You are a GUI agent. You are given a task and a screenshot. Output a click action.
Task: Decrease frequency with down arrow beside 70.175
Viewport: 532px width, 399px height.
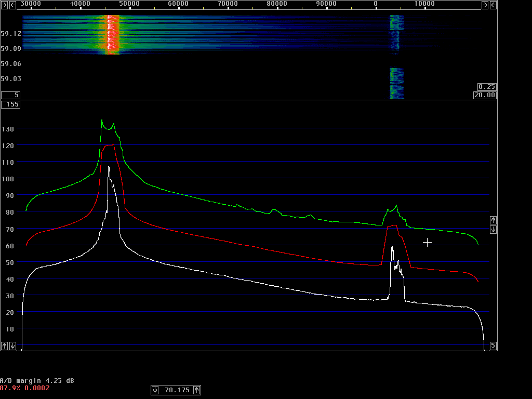point(155,390)
